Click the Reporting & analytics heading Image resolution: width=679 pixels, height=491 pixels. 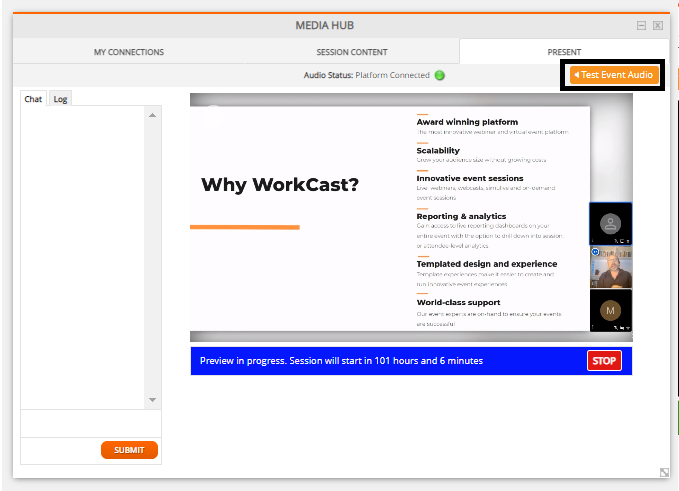(x=461, y=216)
